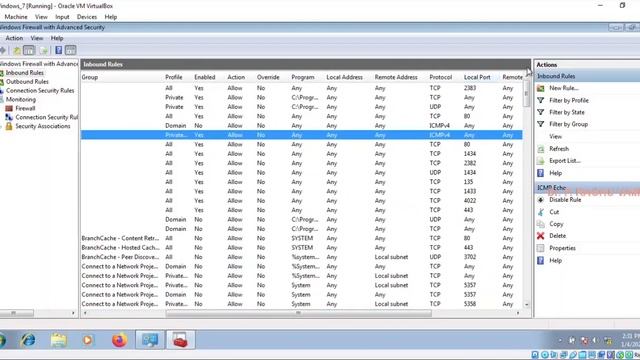Click Filter by Group action
This screenshot has height=360, width=640.
coord(568,124)
